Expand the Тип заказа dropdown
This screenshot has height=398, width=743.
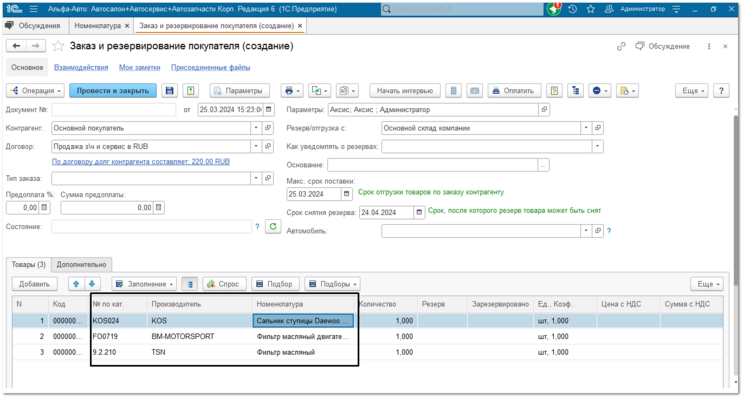(x=256, y=178)
